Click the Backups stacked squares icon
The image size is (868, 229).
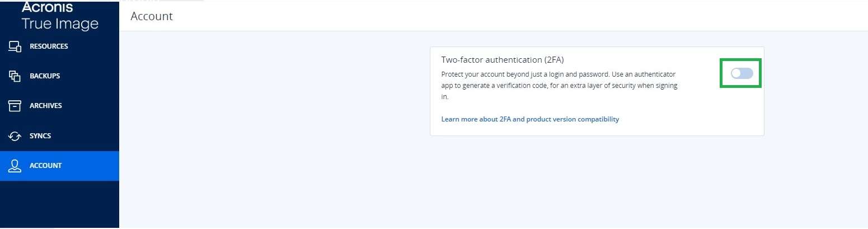[15, 76]
